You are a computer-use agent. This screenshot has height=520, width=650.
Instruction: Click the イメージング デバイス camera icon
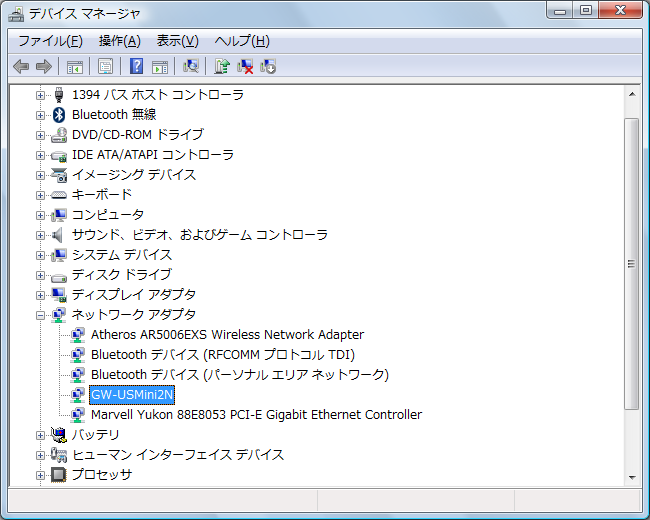(59, 175)
